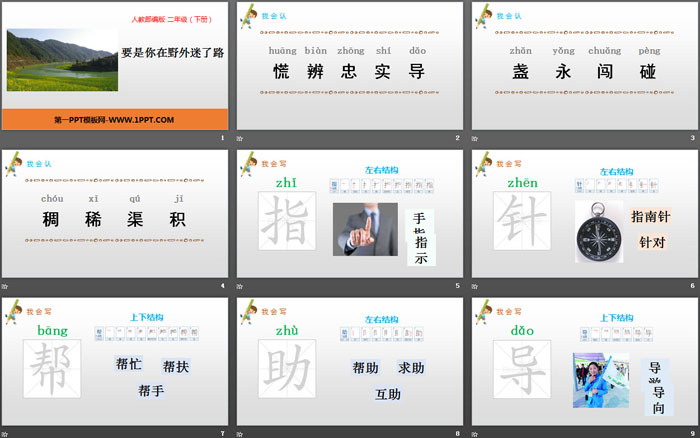The image size is (700, 438).
Task: Click the animation star icon under slide 2
Action: (x=240, y=138)
